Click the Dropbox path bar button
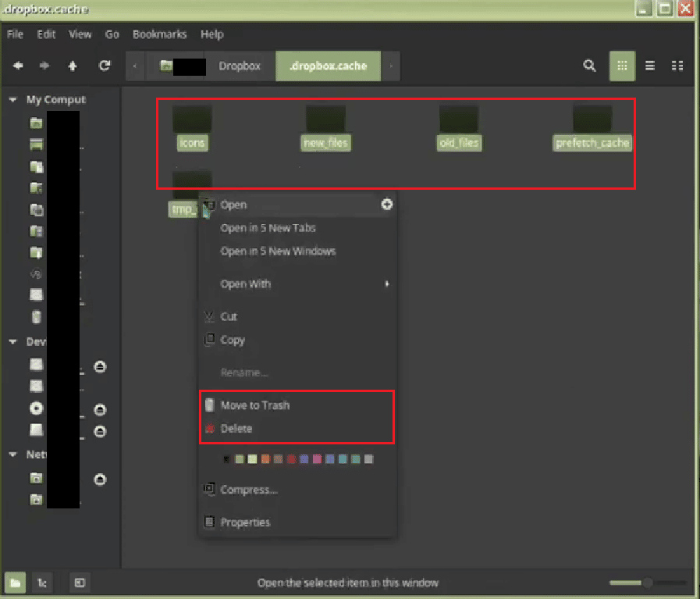Image resolution: width=700 pixels, height=599 pixels. click(x=240, y=66)
